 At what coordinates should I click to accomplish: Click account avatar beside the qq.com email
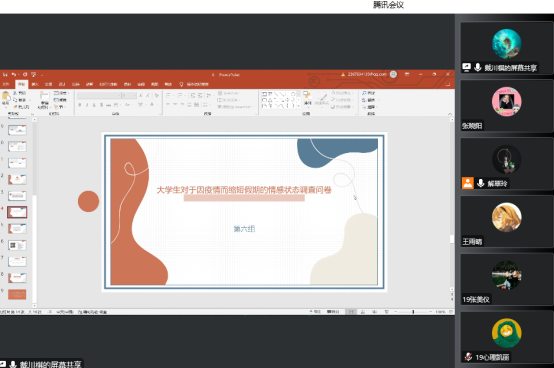tap(393, 74)
